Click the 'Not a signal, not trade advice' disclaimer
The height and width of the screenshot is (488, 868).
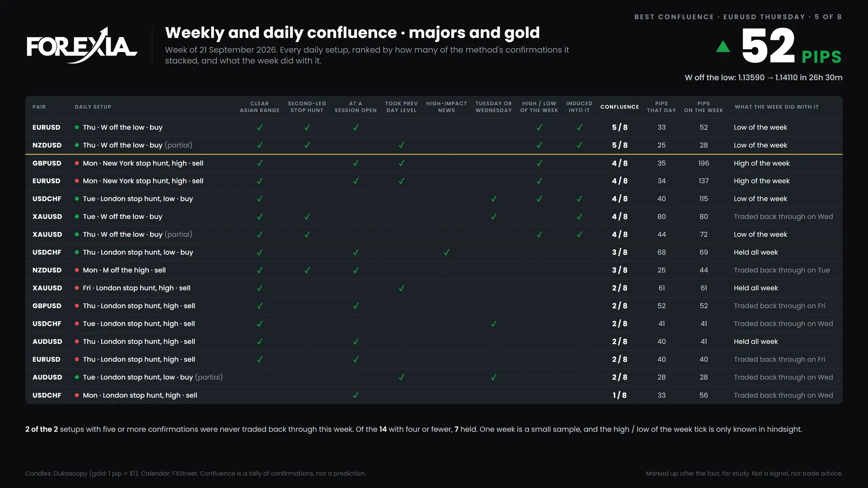(x=744, y=474)
